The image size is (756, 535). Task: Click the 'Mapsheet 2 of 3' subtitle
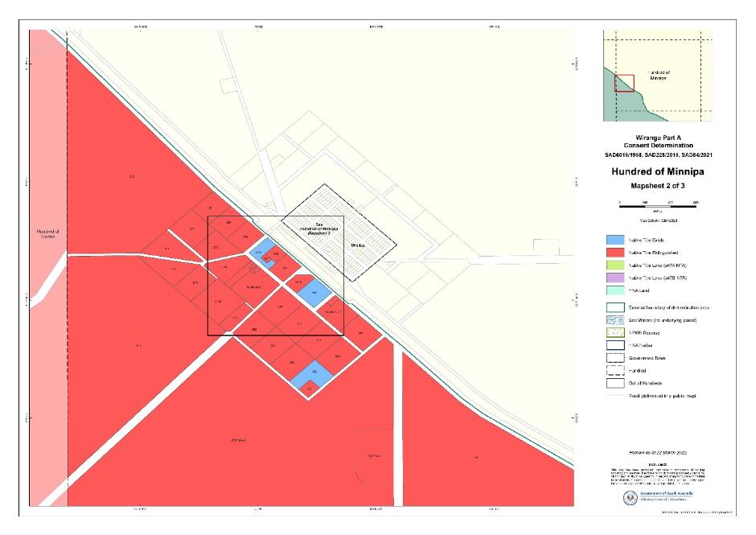tap(658, 186)
